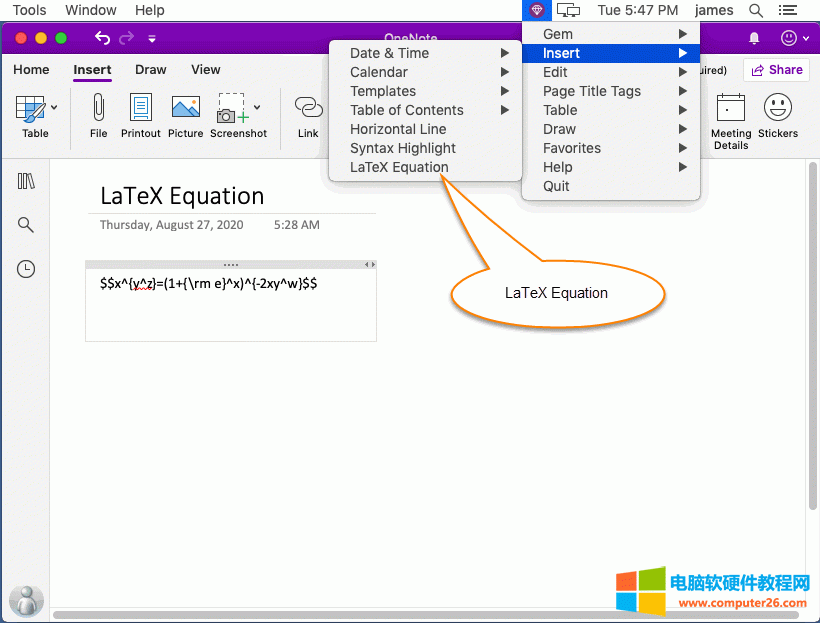Expand the Screenshot dropdown arrow
Image resolution: width=820 pixels, height=623 pixels.
(x=257, y=107)
